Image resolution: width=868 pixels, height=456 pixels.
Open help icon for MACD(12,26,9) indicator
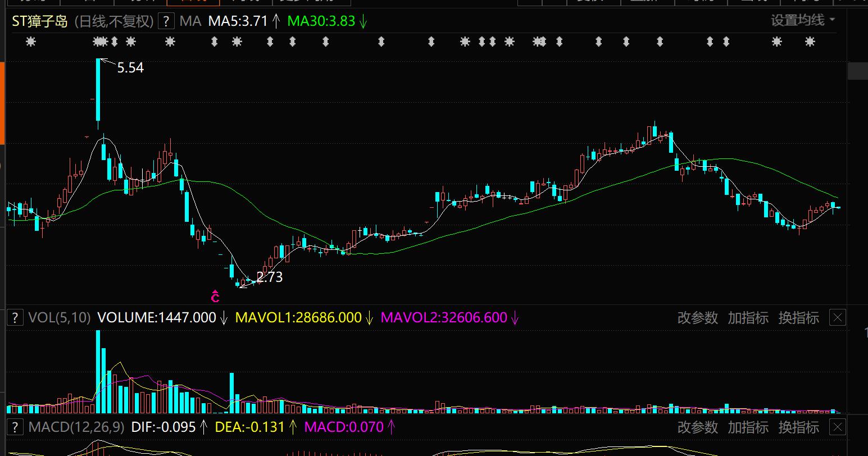tap(15, 427)
